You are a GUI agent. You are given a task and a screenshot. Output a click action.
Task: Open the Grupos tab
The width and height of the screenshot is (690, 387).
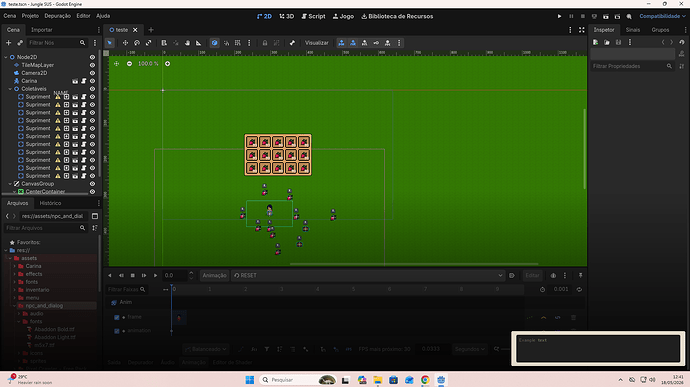[x=660, y=30]
